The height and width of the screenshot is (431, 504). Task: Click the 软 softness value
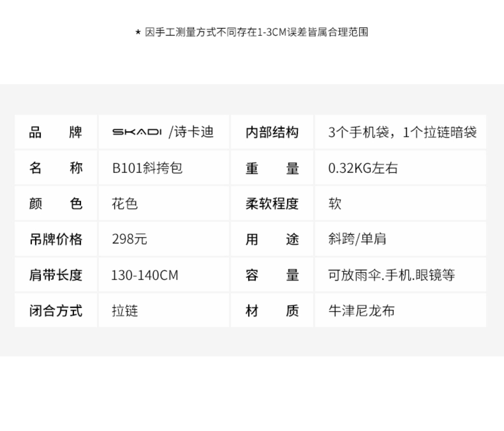(x=335, y=204)
